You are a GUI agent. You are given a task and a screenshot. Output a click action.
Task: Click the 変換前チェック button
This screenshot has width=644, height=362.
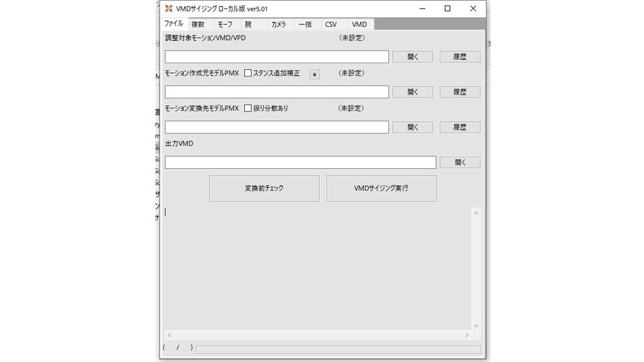click(x=264, y=188)
